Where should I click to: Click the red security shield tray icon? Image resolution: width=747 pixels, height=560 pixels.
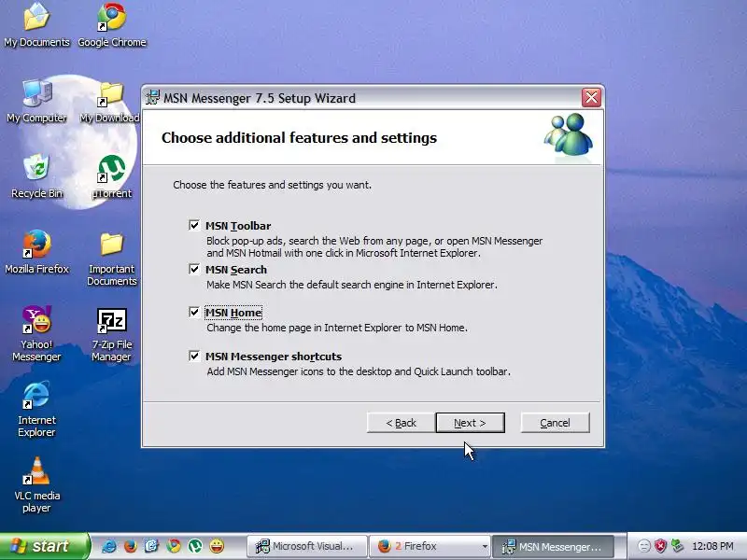[x=660, y=546]
